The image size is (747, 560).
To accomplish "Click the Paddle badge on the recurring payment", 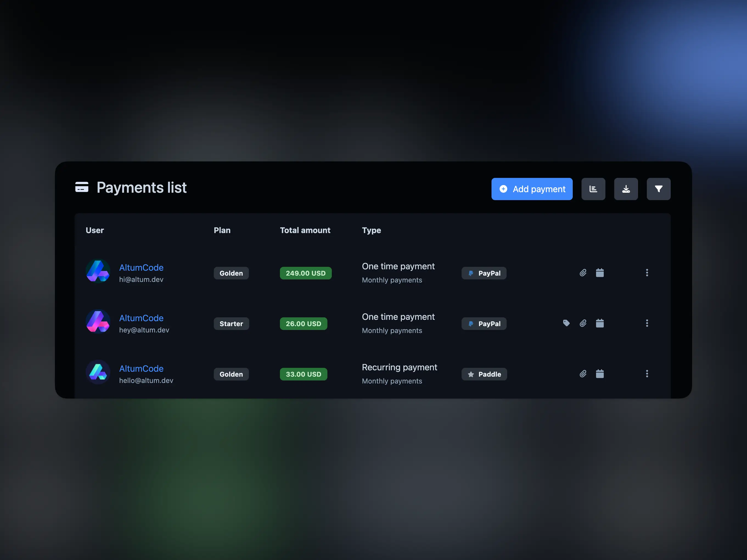I will (484, 374).
